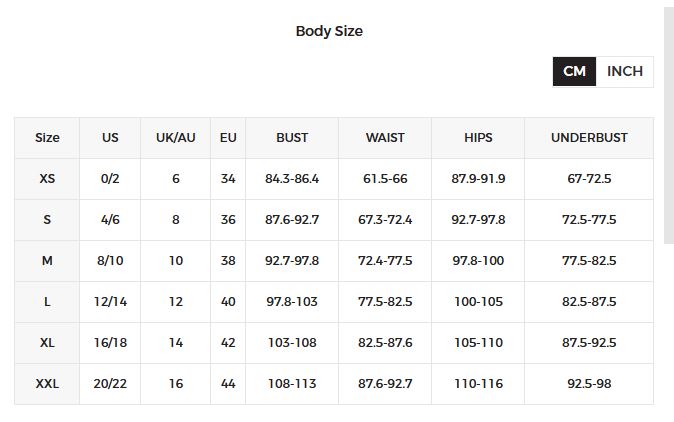This screenshot has width=674, height=422.
Task: Click the HIPS column header
Action: [478, 138]
